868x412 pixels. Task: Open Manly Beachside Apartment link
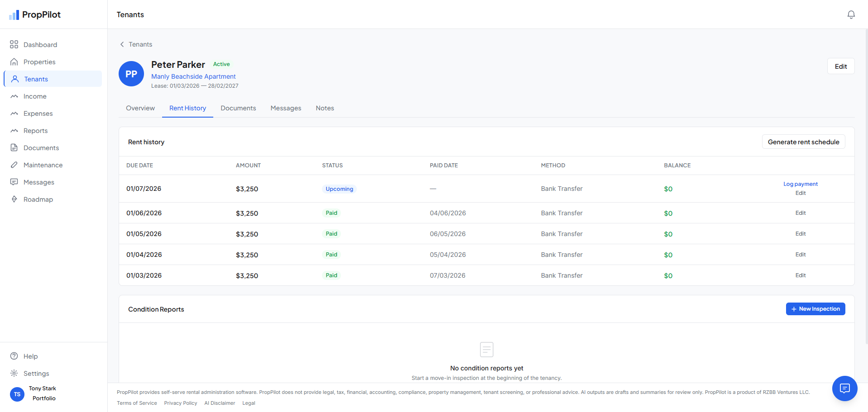pyautogui.click(x=193, y=76)
